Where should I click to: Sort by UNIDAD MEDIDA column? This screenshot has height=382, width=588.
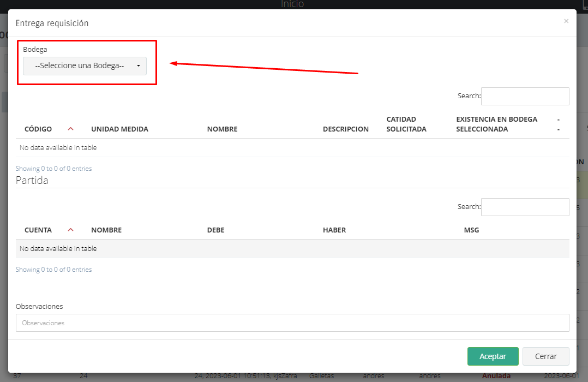coord(119,129)
